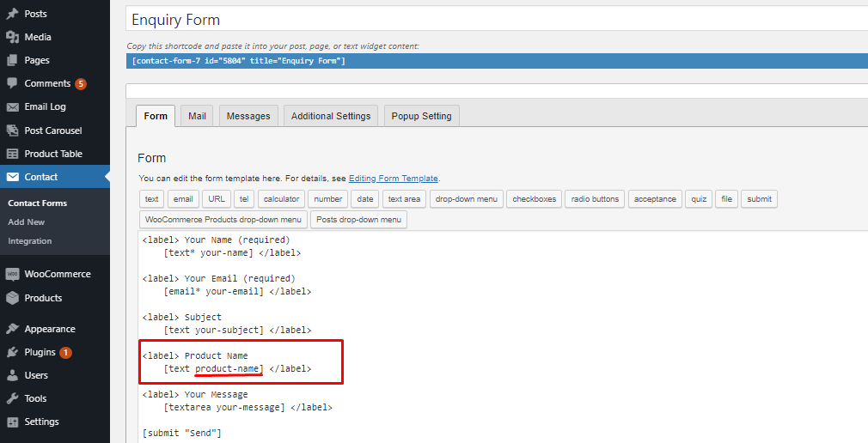Insert acceptance tag into form

click(x=655, y=199)
